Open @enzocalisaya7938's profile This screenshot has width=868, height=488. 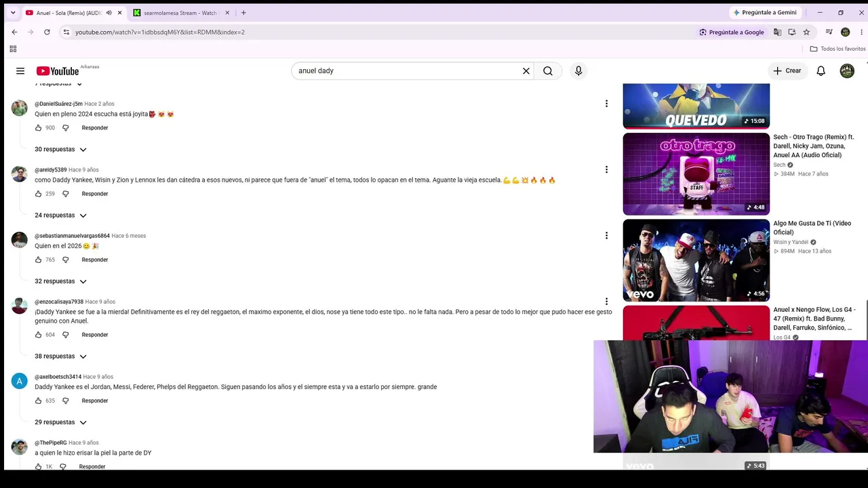click(59, 302)
